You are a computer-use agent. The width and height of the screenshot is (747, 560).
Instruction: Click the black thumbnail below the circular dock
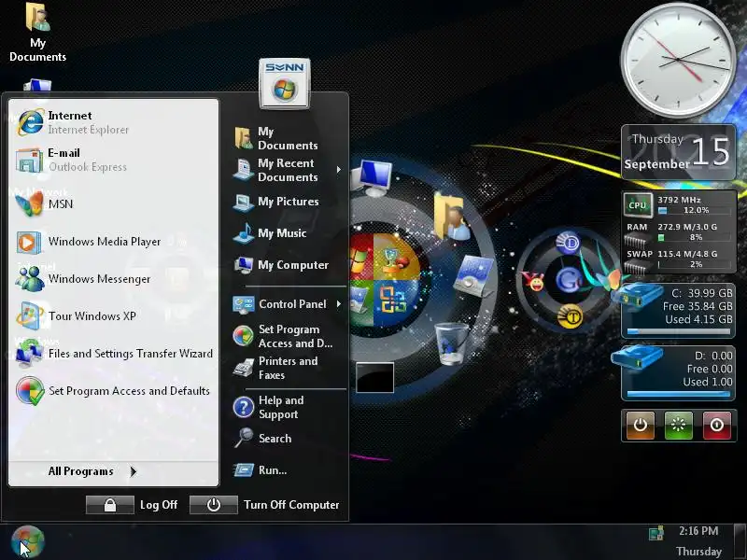click(375, 378)
